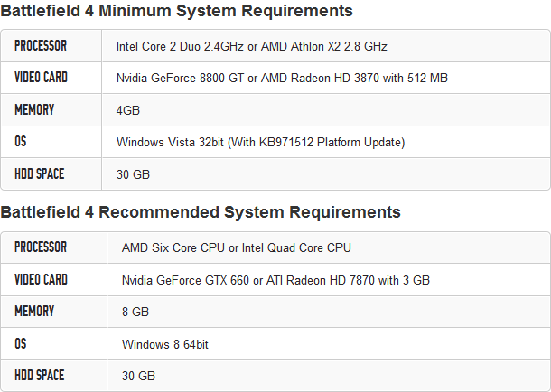Click the PROCESSOR label in the minimum table
The width and height of the screenshot is (551, 392).
point(41,45)
